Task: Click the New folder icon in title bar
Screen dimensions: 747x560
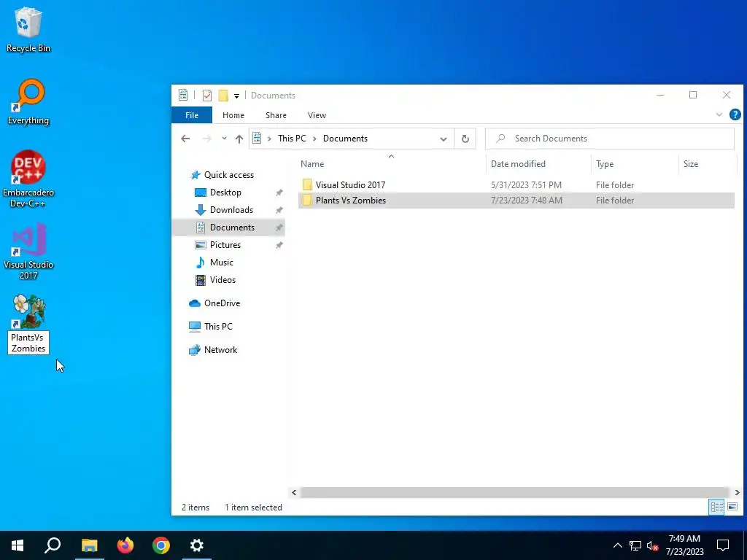Action: [x=223, y=96]
